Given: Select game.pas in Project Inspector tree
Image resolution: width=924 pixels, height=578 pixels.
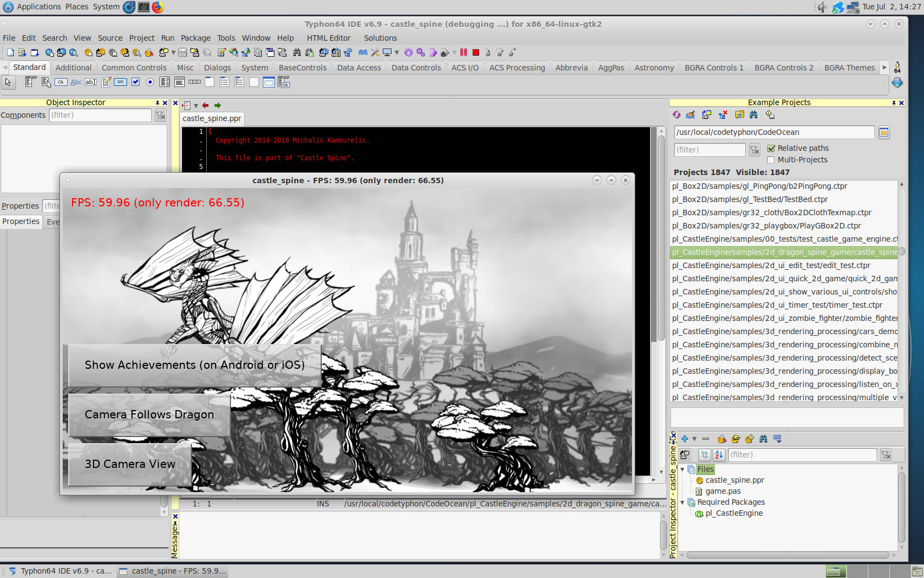Looking at the screenshot, I should pos(723,491).
